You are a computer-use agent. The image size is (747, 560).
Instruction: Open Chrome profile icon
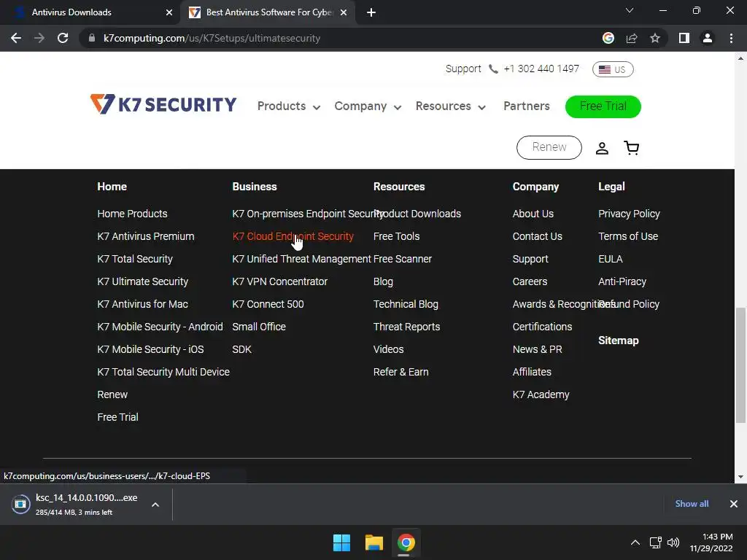(x=708, y=38)
